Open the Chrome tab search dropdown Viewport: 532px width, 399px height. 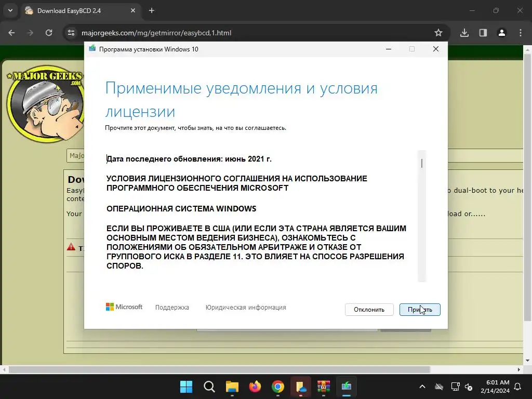[10, 10]
